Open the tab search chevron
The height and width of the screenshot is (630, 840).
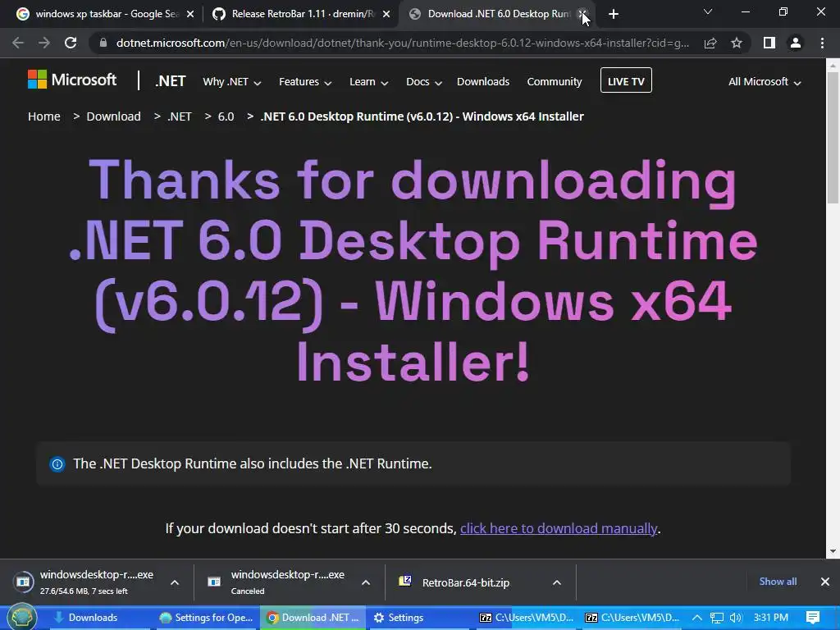coord(708,11)
